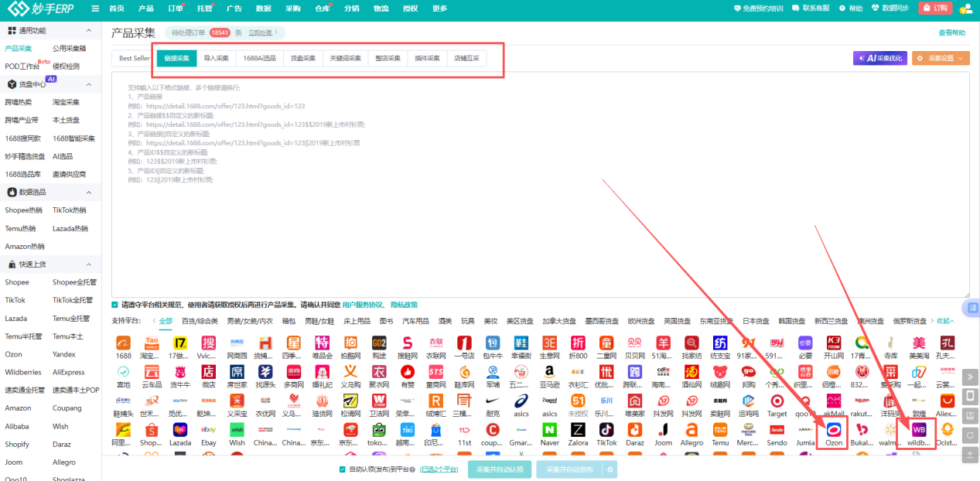Expand the floating double-chevron panel button
This screenshot has width=980, height=481.
(970, 377)
